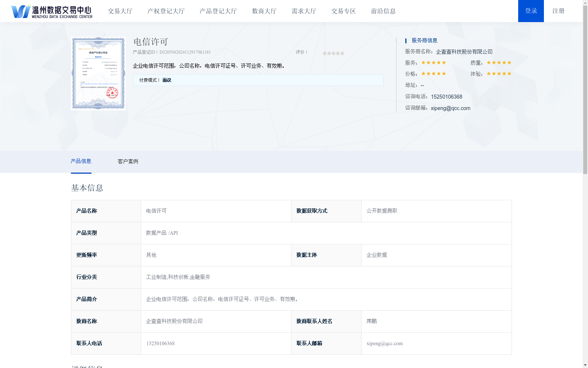Click the page's vertical scrollbar thumb

[x=585, y=89]
